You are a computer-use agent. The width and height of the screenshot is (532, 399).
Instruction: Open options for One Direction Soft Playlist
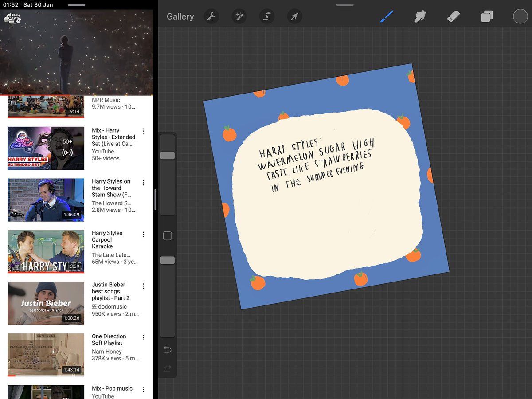(143, 338)
